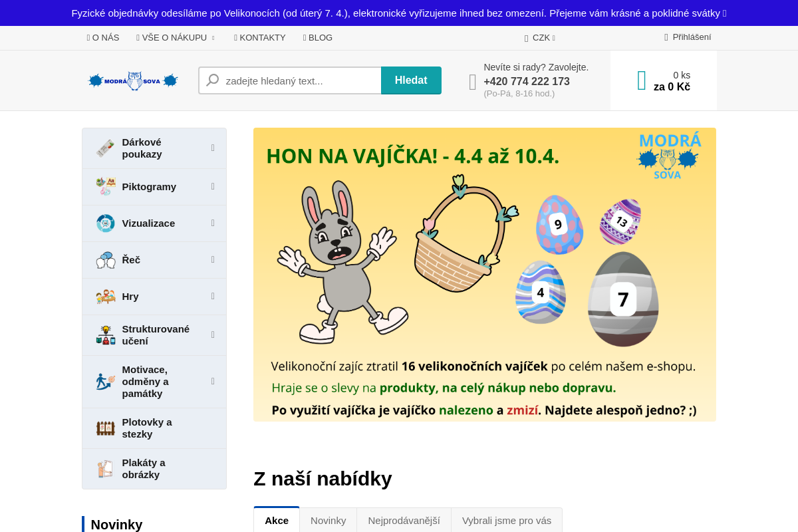798x532 pixels.
Task: Select the Řeč speech bubbles icon
Action: coord(105,260)
